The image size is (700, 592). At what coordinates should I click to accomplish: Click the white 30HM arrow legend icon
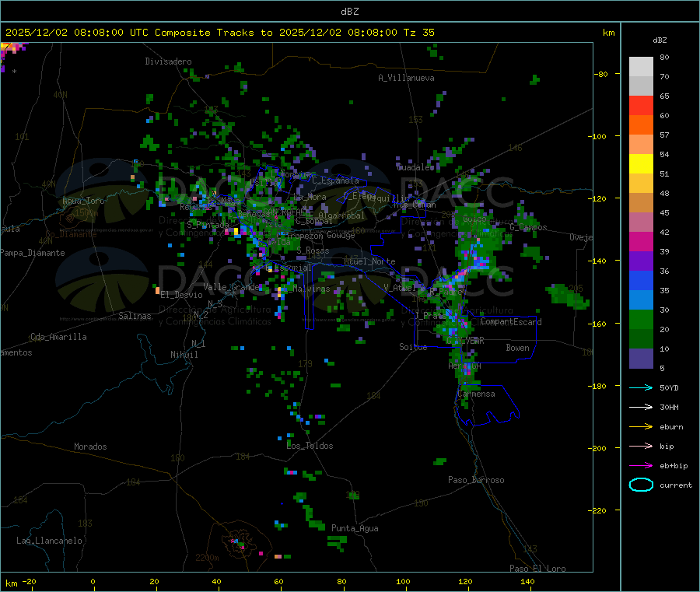[x=641, y=407]
